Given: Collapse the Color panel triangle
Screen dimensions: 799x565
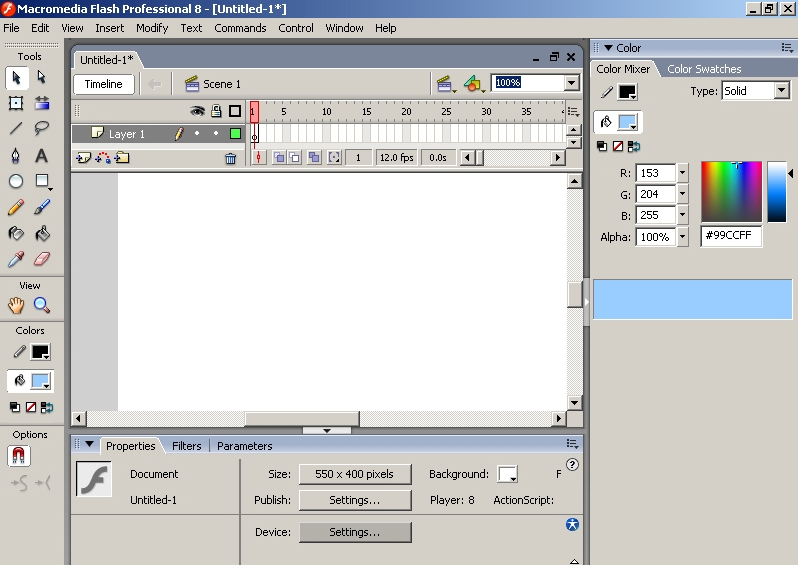Looking at the screenshot, I should (608, 48).
